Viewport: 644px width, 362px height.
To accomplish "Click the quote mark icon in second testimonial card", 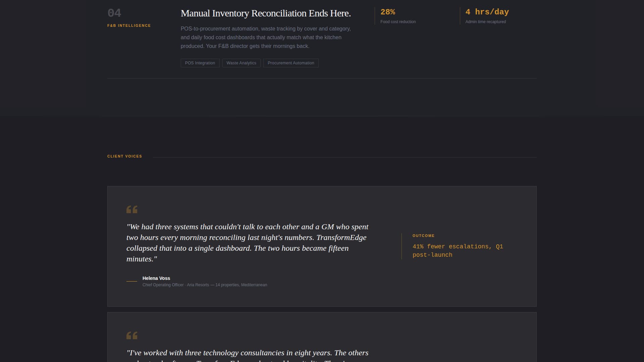I will (132, 336).
